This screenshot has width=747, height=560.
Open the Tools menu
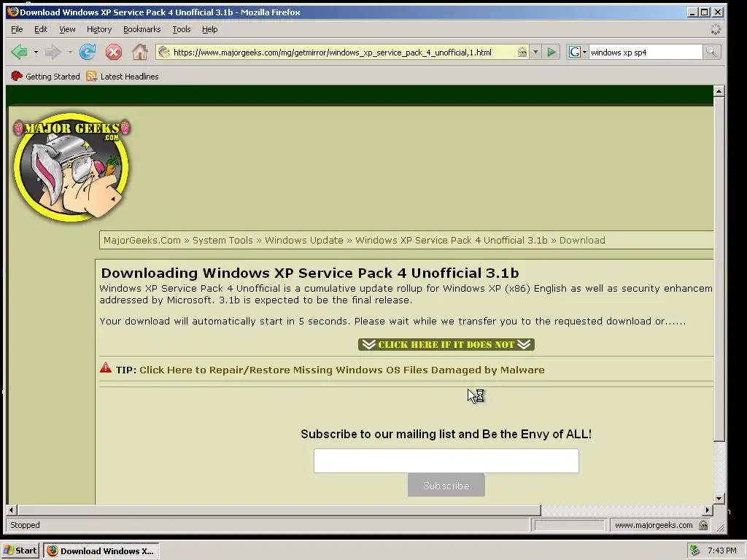tap(181, 29)
